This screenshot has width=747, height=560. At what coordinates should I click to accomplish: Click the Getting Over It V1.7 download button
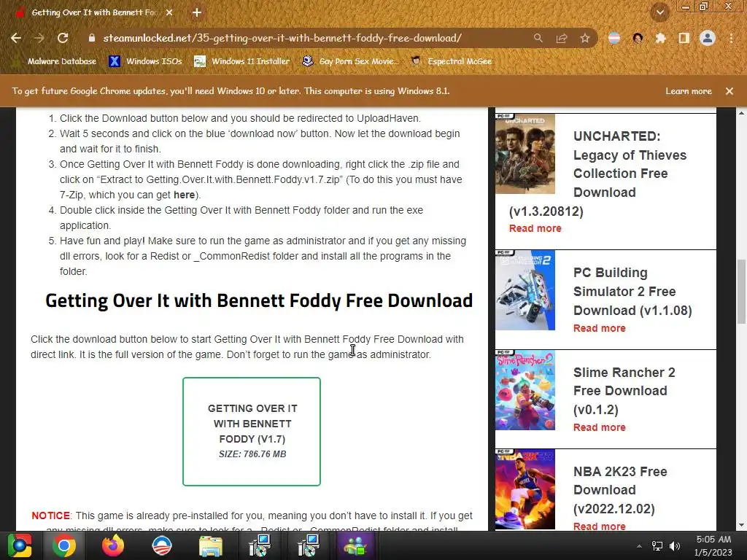point(252,432)
